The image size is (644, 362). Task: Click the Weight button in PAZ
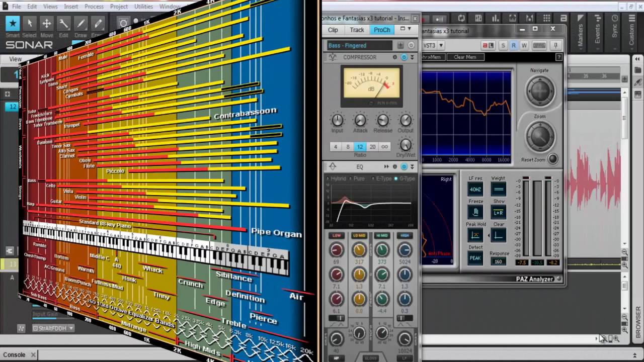tap(499, 189)
